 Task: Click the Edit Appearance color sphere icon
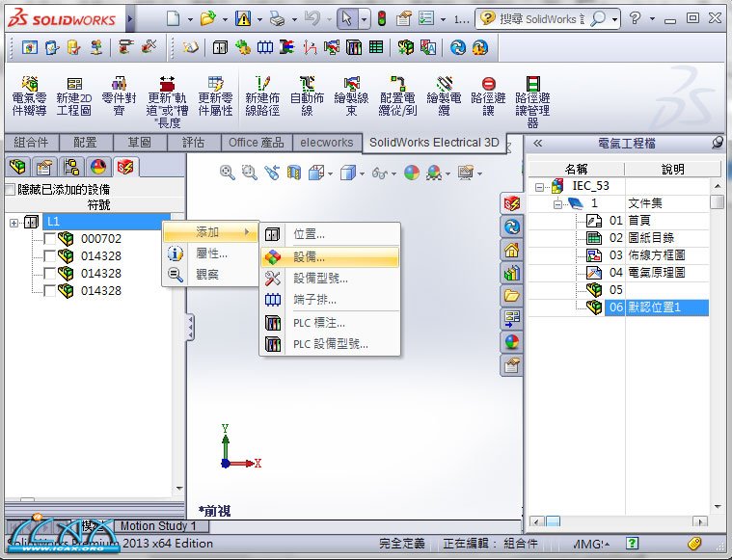click(x=411, y=173)
